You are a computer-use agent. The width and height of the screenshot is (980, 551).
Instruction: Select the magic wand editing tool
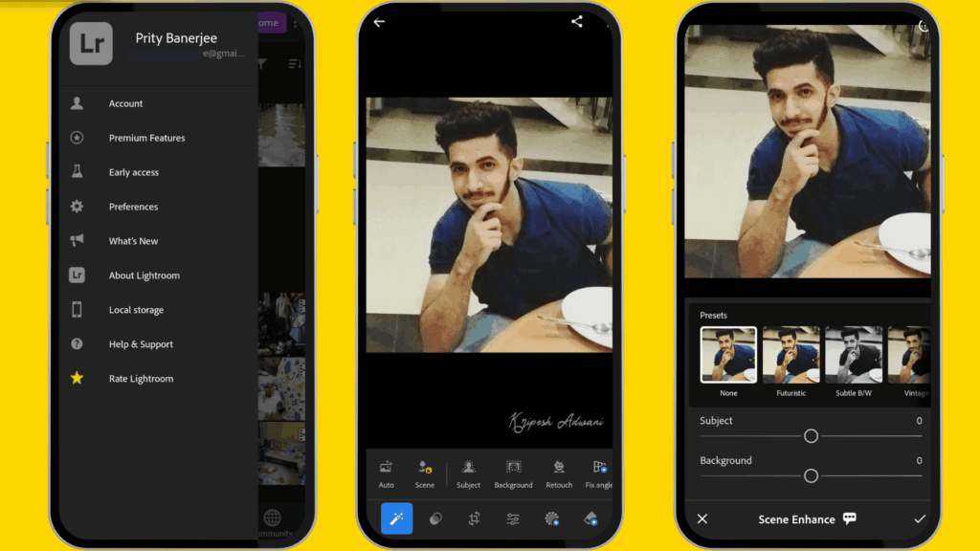[396, 518]
